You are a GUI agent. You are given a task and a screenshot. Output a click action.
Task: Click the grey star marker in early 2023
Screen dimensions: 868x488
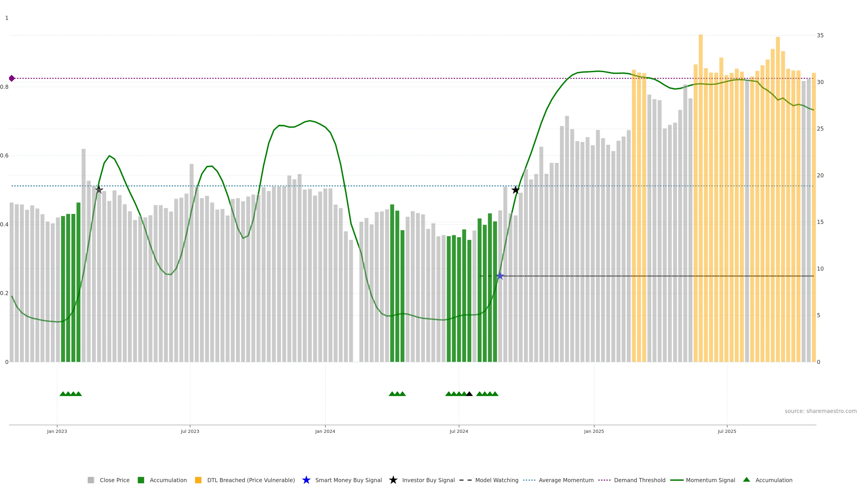pos(99,190)
